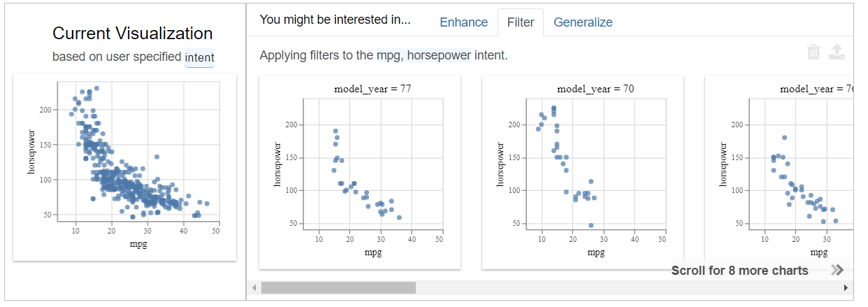Click the double-chevron scroll arrows icon
Screen dimensions: 868x307
coord(837,270)
